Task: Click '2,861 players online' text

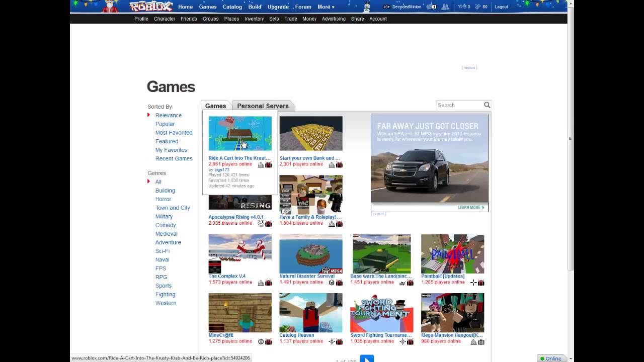Action: coord(230,164)
